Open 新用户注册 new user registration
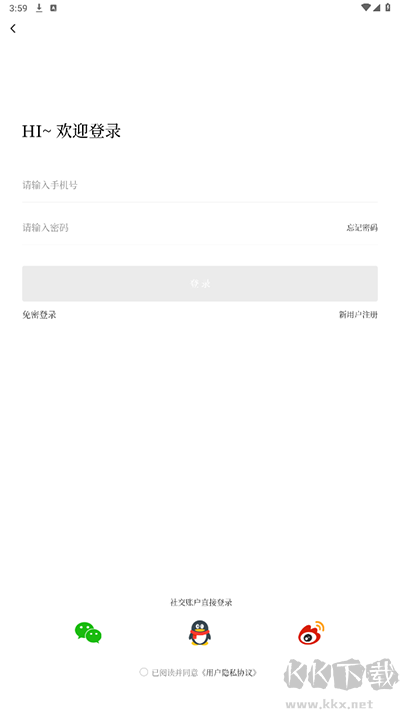400x711 pixels. 358,315
